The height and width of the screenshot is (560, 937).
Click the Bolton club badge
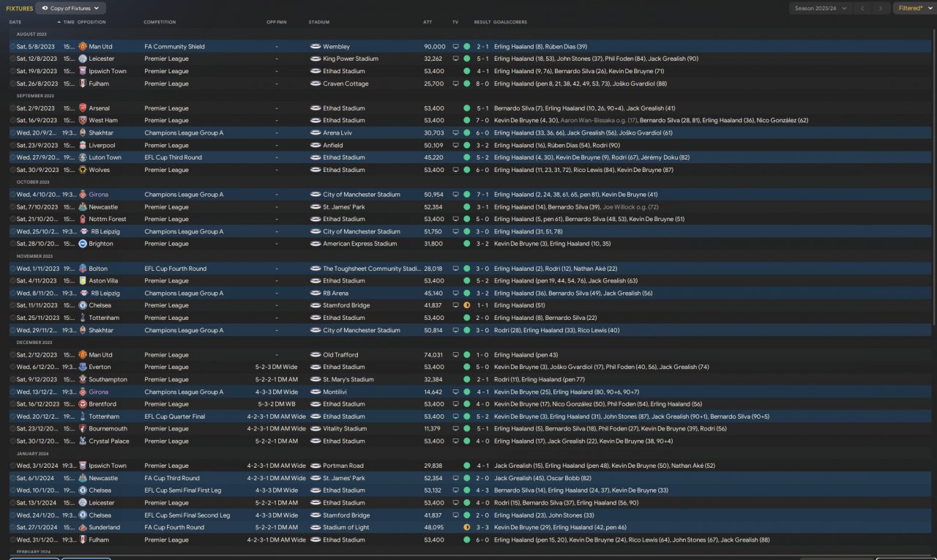click(83, 269)
